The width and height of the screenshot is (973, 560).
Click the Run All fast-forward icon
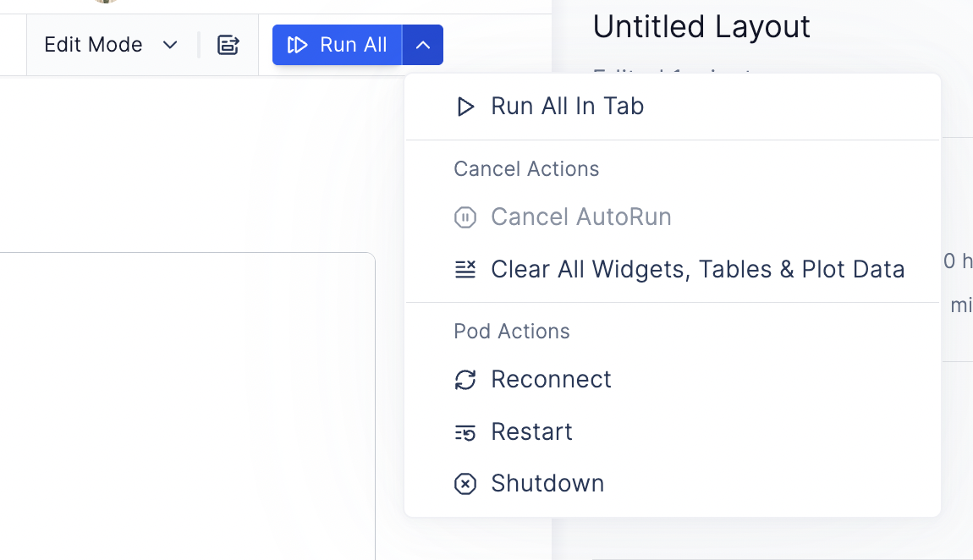click(x=297, y=45)
